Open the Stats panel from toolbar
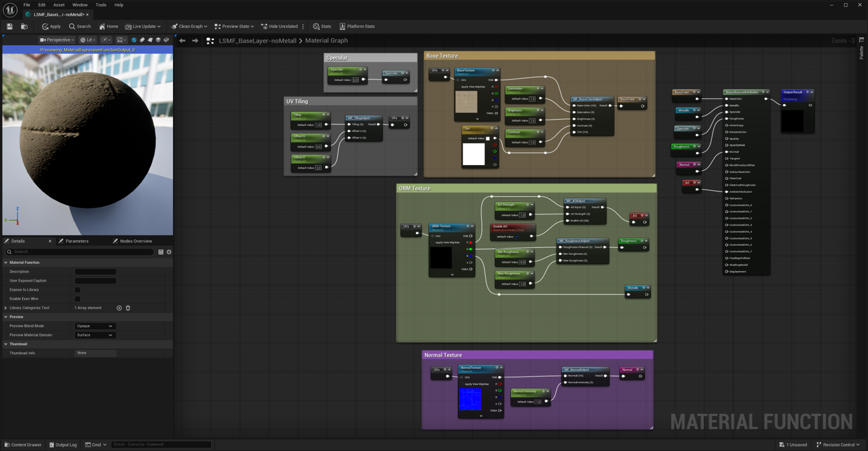The height and width of the screenshot is (451, 868). (x=322, y=27)
